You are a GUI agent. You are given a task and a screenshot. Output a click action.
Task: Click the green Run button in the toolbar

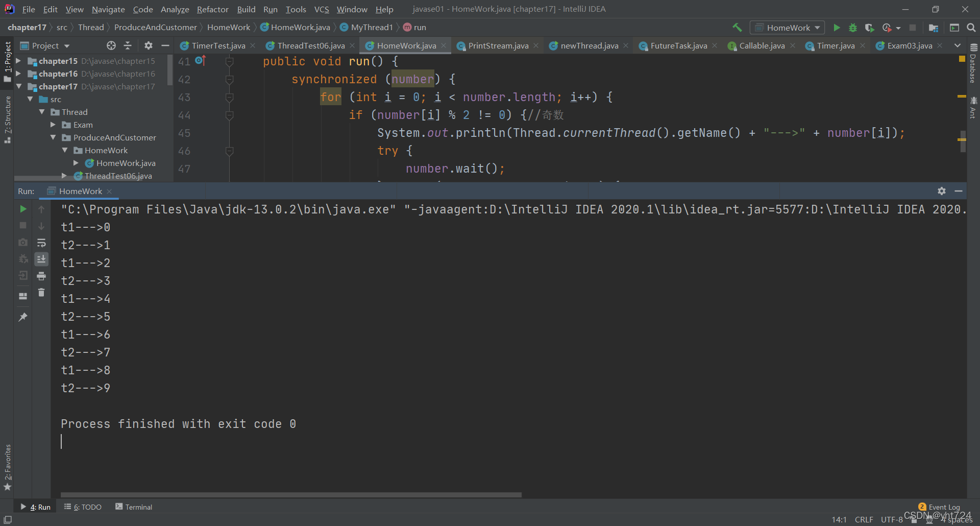(x=837, y=28)
